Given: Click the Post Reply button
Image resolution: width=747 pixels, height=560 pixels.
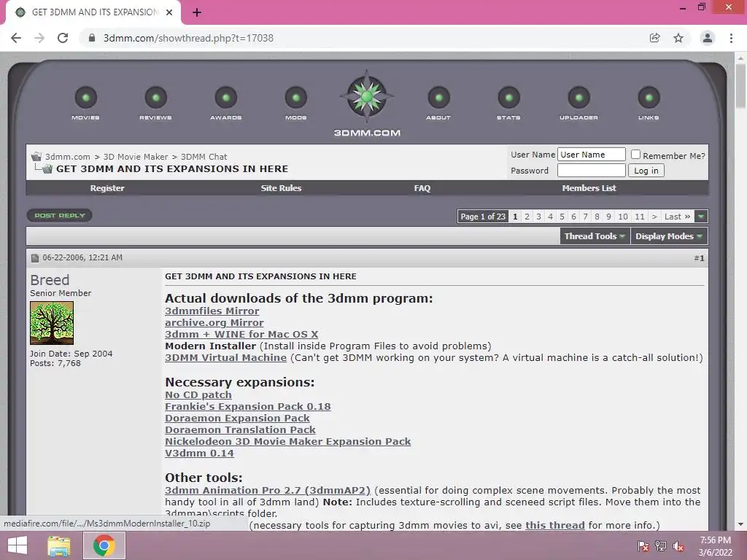Looking at the screenshot, I should (x=60, y=215).
